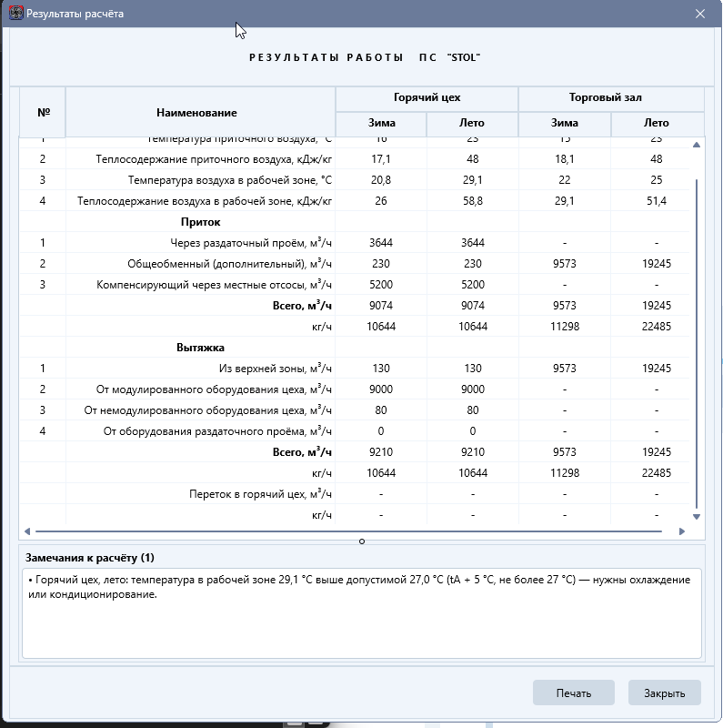This screenshot has width=723, height=728.
Task: Click the splitter handle below the table
Action: pyautogui.click(x=362, y=541)
